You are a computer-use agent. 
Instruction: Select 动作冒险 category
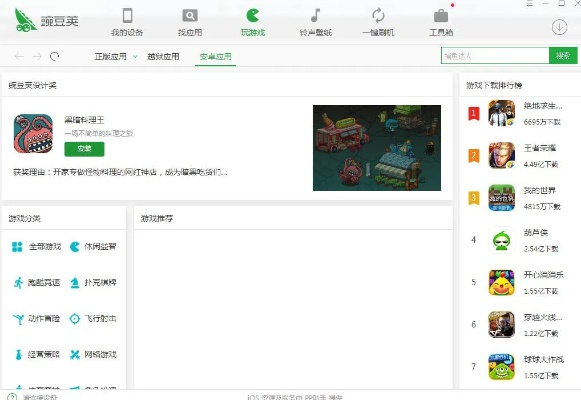[36, 319]
